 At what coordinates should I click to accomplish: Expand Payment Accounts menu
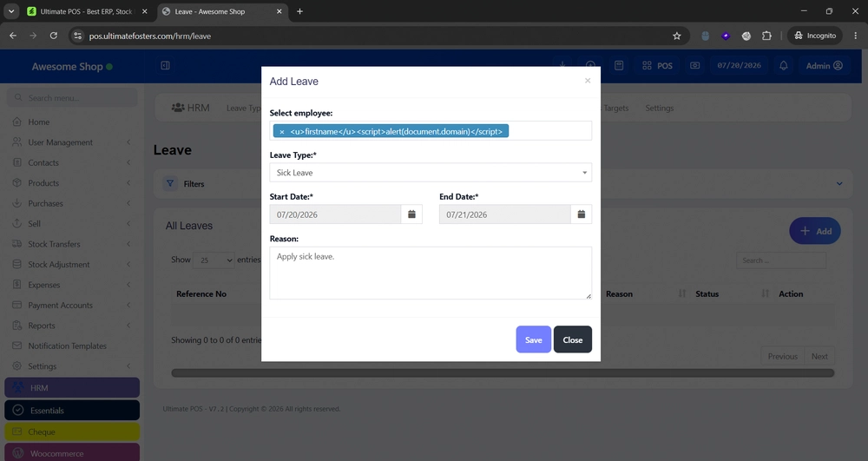(72, 305)
